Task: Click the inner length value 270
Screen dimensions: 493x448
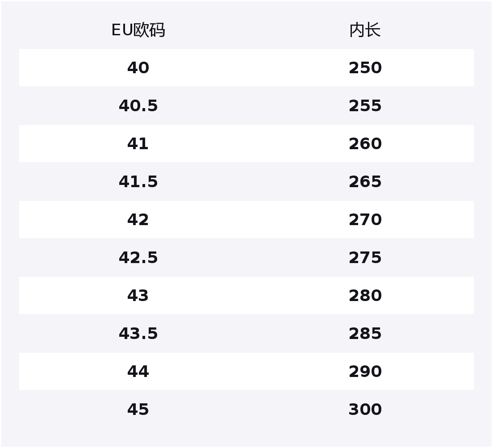Action: 365,219
